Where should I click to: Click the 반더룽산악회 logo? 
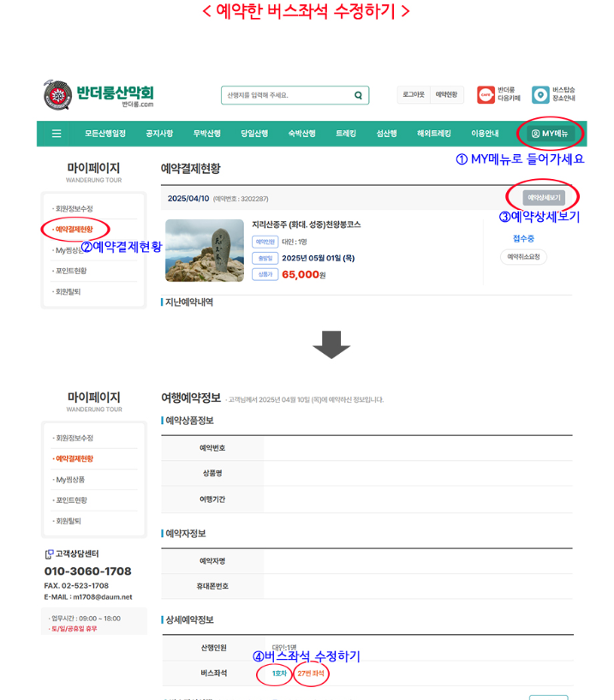click(98, 94)
